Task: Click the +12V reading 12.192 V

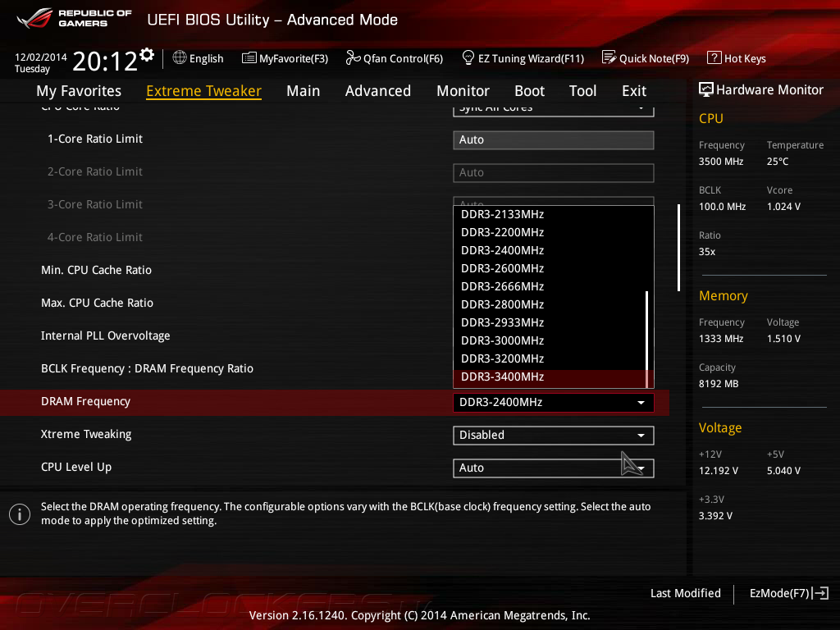Action: [718, 470]
